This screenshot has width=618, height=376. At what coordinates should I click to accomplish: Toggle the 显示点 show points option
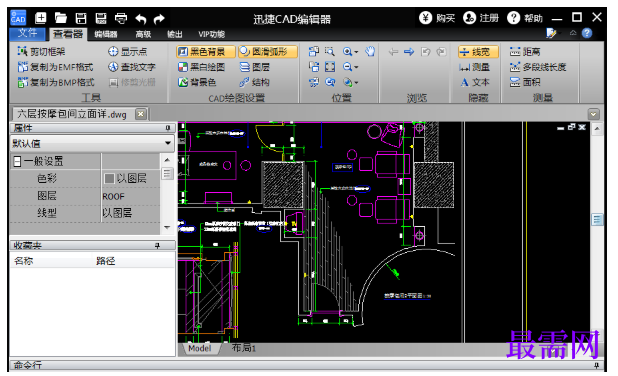(x=127, y=52)
